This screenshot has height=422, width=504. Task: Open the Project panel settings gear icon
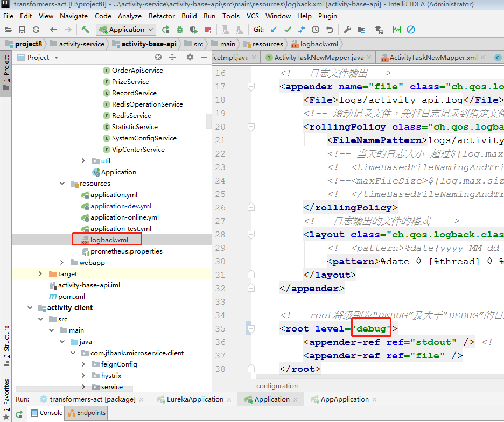click(x=190, y=58)
